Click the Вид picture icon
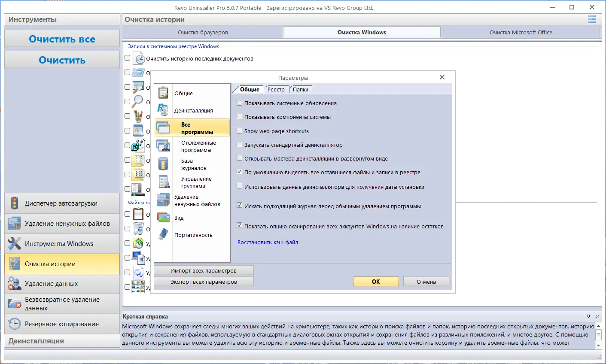 coord(163,218)
